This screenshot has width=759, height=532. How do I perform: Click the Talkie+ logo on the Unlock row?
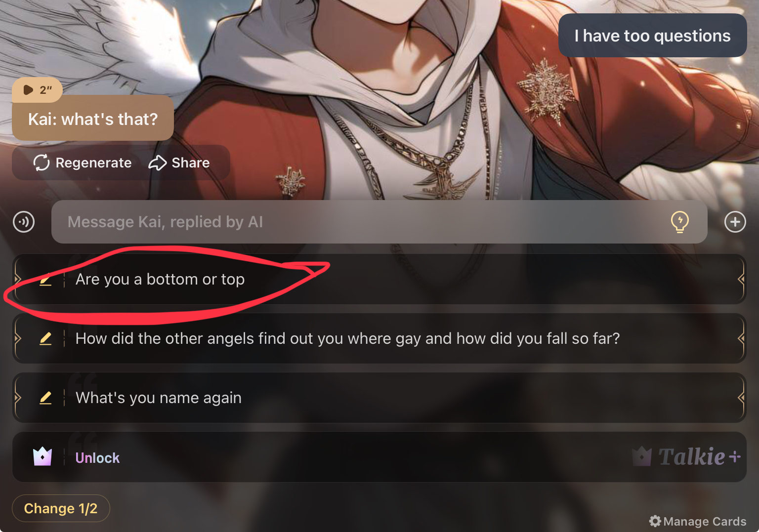[687, 457]
